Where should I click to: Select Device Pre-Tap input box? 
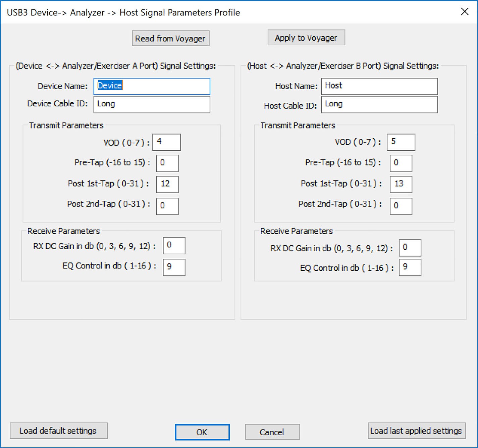tap(167, 163)
